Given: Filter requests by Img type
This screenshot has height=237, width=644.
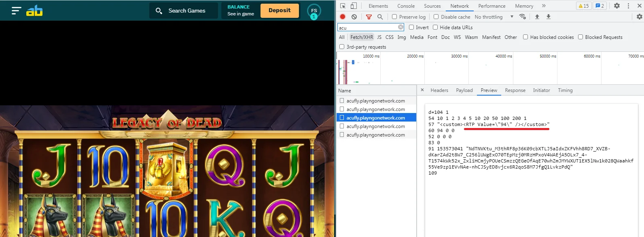Looking at the screenshot, I should [402, 37].
